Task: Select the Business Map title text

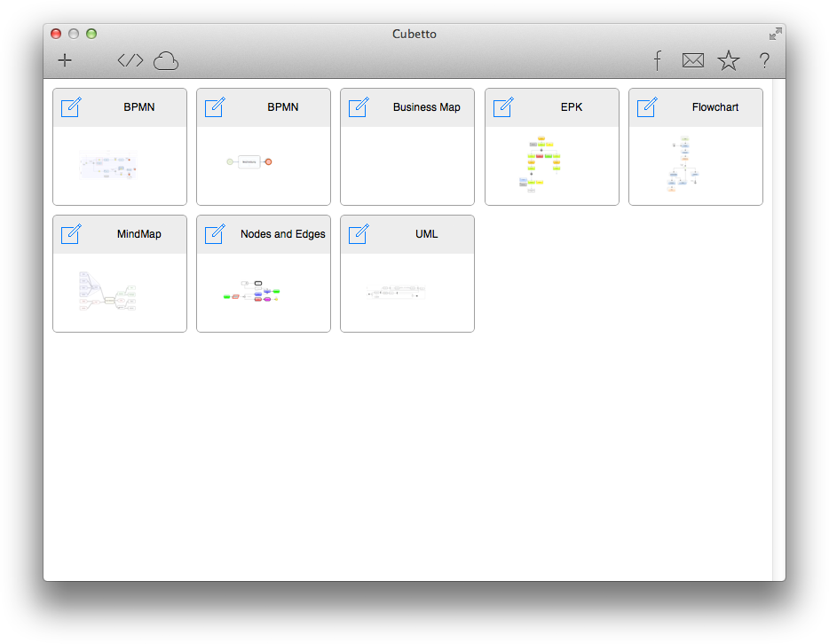Action: pos(427,107)
